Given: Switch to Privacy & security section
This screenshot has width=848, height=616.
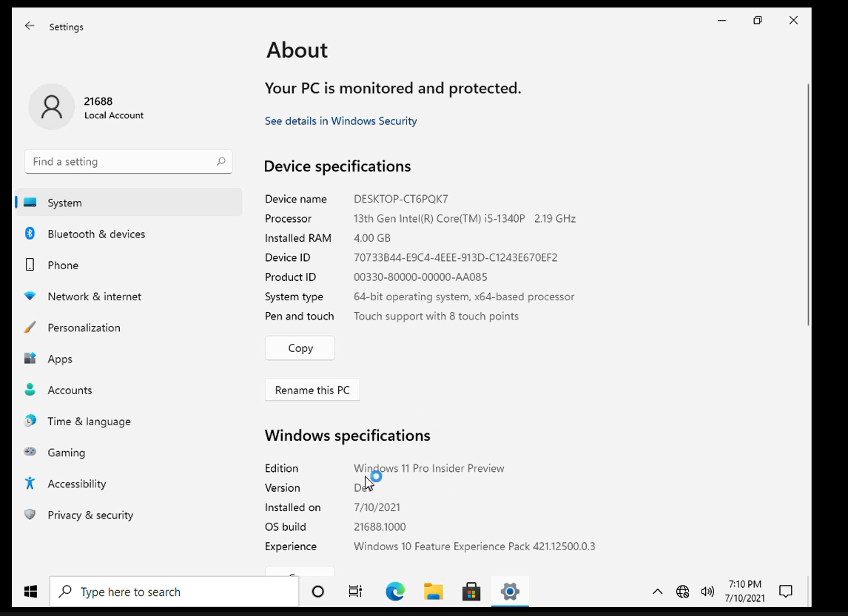Looking at the screenshot, I should (x=90, y=515).
